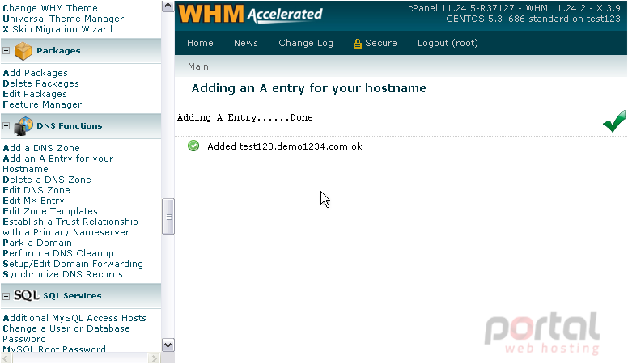628x364 pixels.
Task: Open the Change Log menu item
Action: [x=306, y=43]
